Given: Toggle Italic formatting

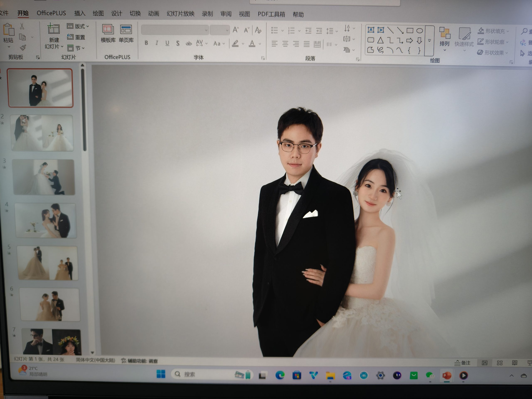Looking at the screenshot, I should (x=157, y=43).
